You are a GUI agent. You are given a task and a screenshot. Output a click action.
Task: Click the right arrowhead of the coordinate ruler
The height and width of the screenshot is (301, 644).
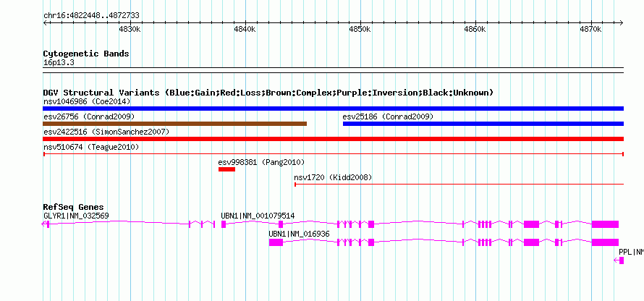pos(622,22)
